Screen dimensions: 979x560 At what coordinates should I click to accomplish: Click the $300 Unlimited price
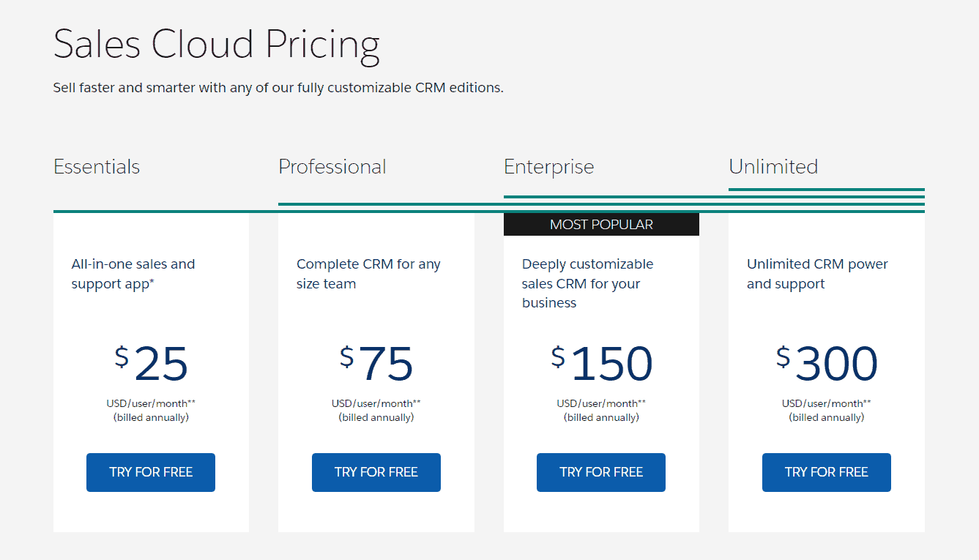(x=827, y=364)
